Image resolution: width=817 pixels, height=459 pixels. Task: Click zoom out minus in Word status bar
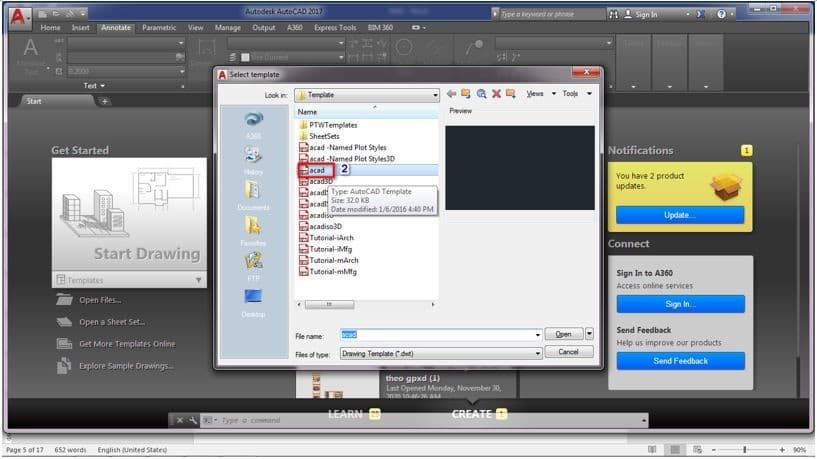coord(714,450)
